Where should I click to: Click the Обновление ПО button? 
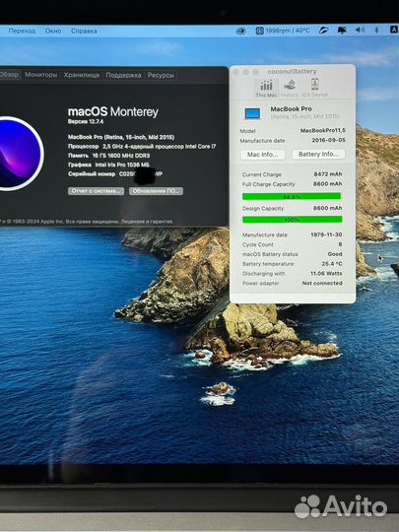(x=156, y=191)
